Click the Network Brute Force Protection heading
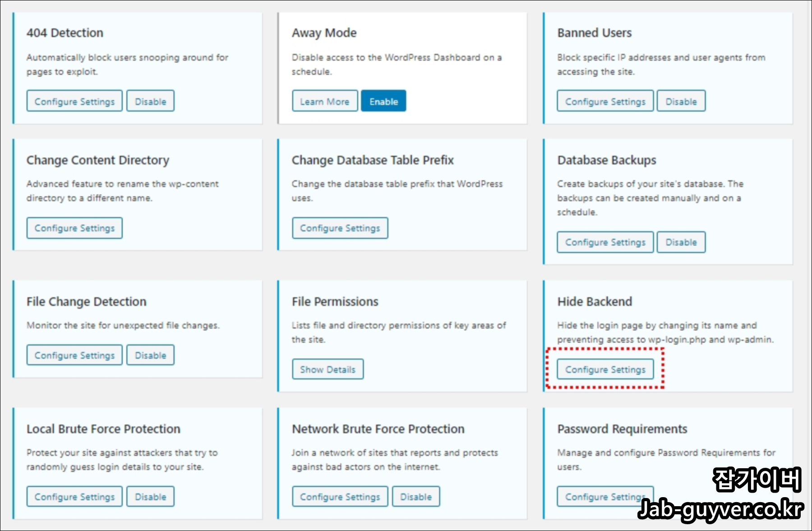 click(x=378, y=429)
